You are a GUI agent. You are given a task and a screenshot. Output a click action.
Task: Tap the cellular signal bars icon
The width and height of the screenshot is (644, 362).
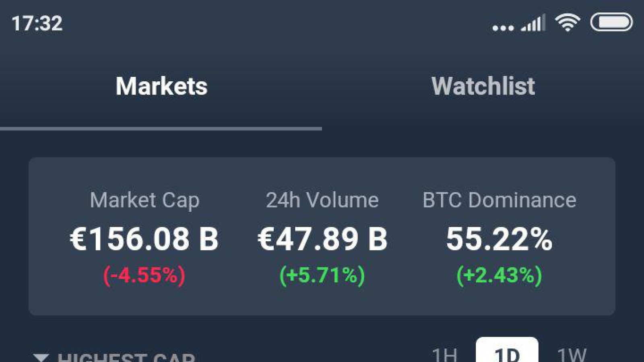coord(533,23)
